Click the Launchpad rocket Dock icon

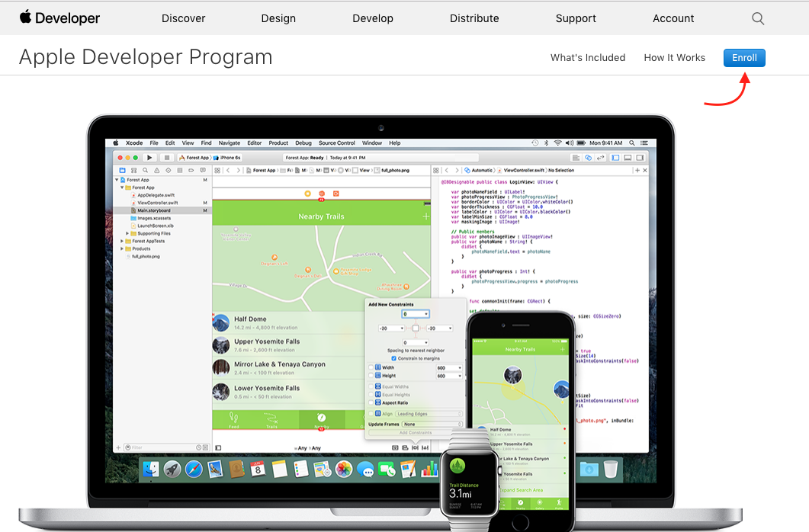[172, 470]
